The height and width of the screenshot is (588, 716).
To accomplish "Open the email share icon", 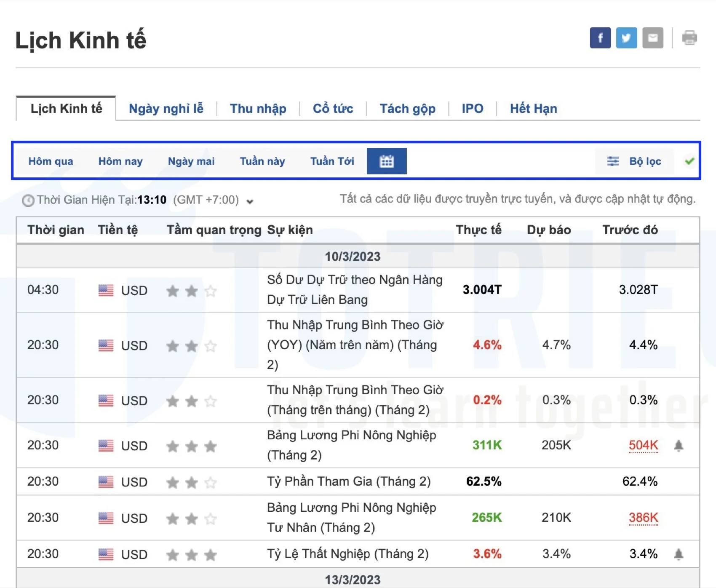I will coord(652,38).
